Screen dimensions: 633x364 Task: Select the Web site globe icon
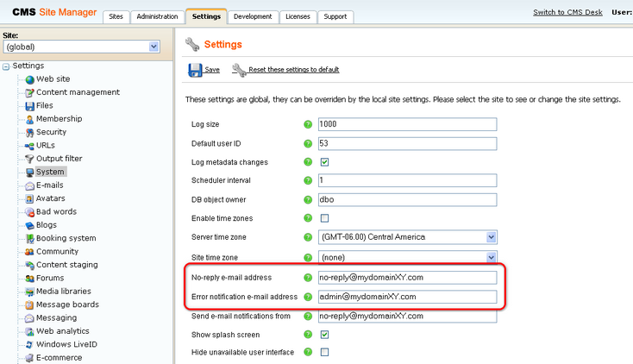click(x=29, y=79)
